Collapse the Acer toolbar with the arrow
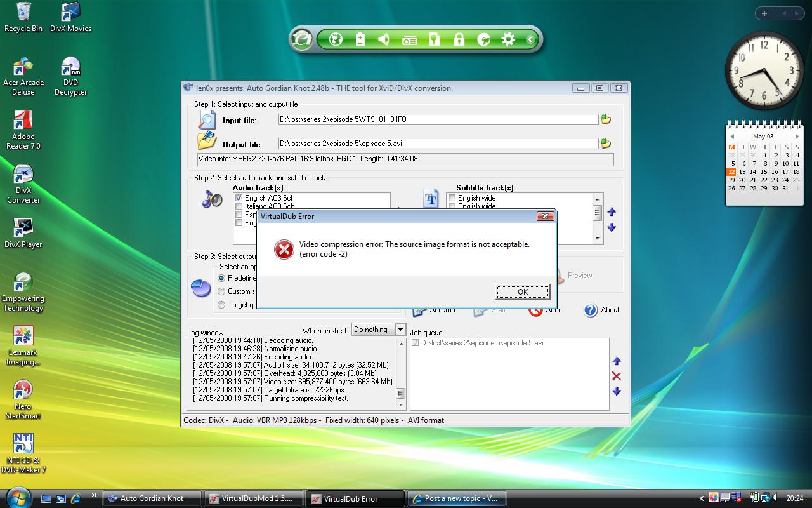The image size is (812, 508). (531, 39)
